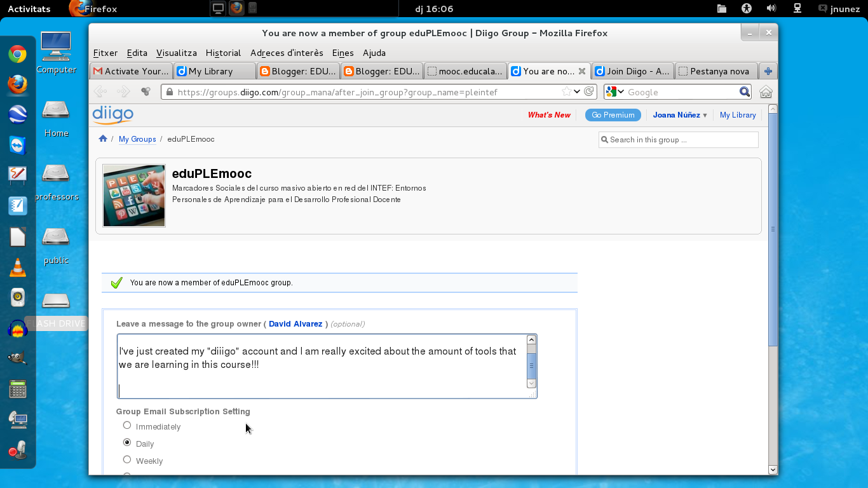Select the Weekly email subscription option
Viewport: 868px width, 488px height.
[127, 459]
